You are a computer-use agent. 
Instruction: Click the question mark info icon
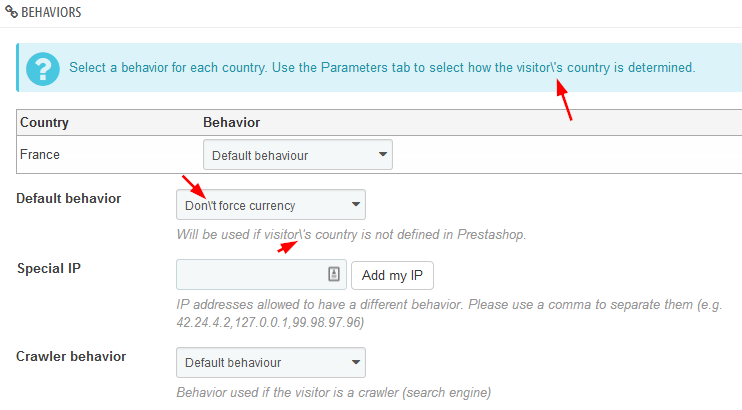pos(41,68)
